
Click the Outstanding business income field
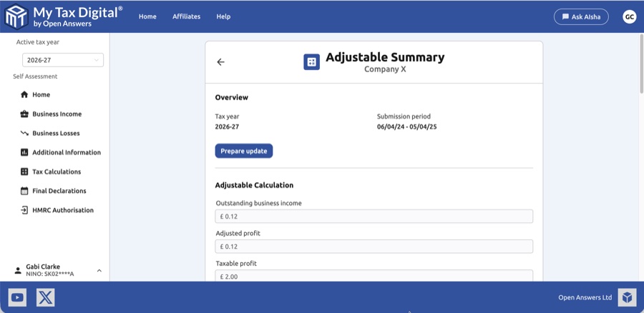374,217
